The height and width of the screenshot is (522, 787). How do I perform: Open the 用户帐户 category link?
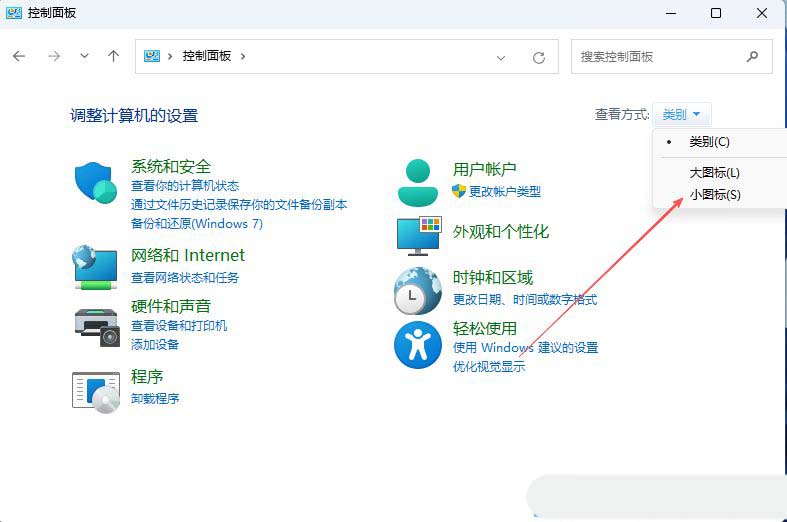(484, 169)
